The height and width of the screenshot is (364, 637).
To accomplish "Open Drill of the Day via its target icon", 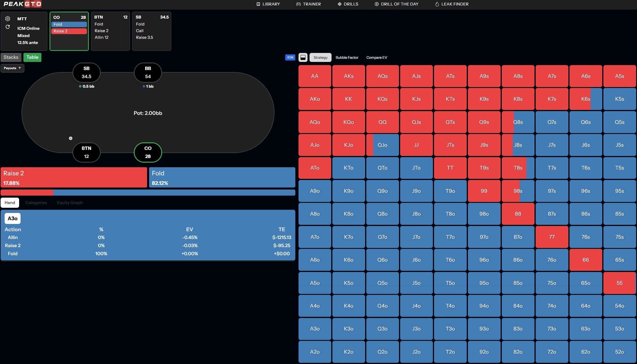I will 376,4.
